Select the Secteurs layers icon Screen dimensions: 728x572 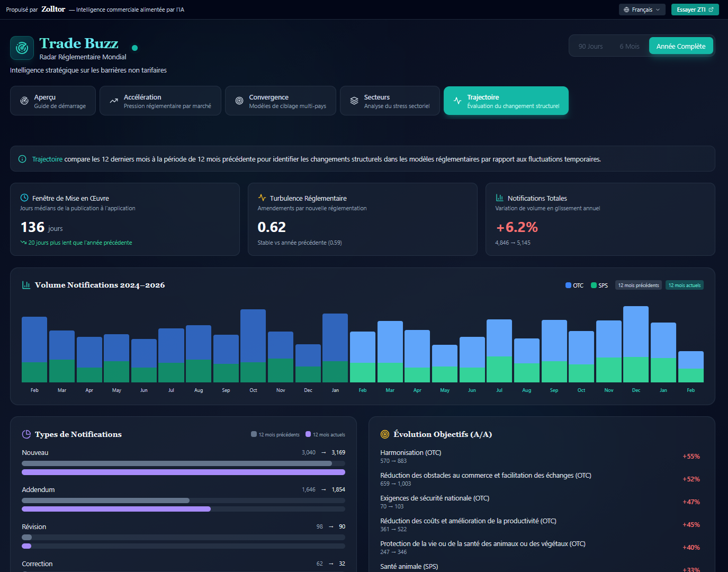coord(354,101)
